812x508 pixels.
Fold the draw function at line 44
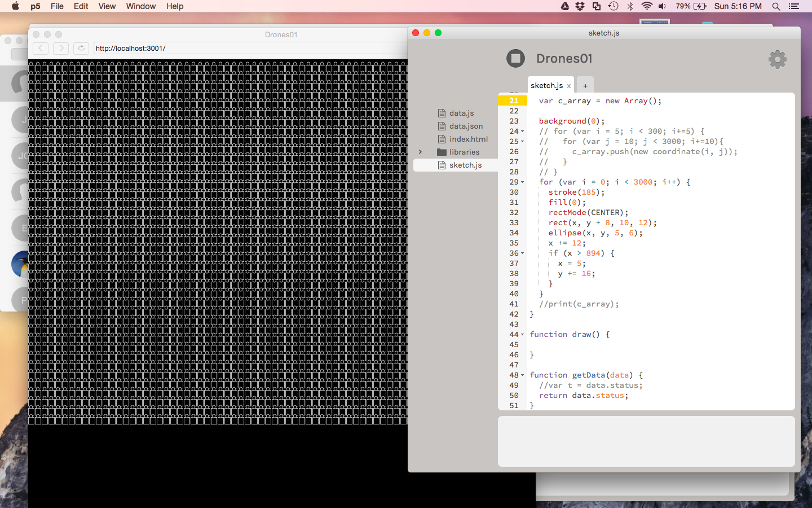pos(523,335)
